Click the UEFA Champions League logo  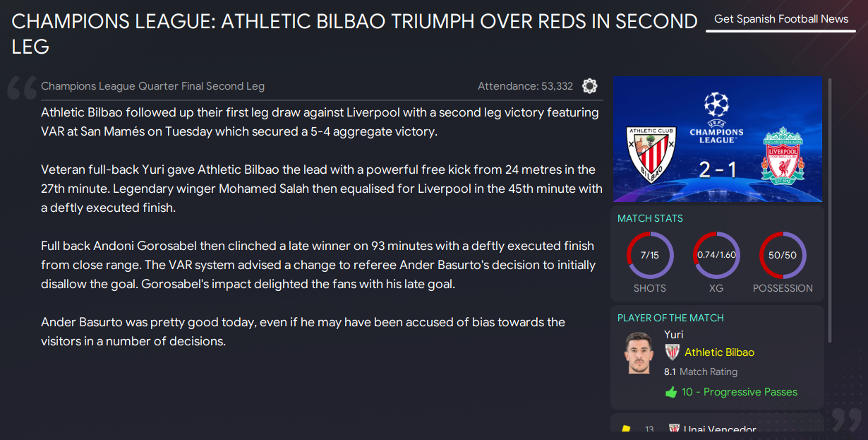pyautogui.click(x=716, y=117)
